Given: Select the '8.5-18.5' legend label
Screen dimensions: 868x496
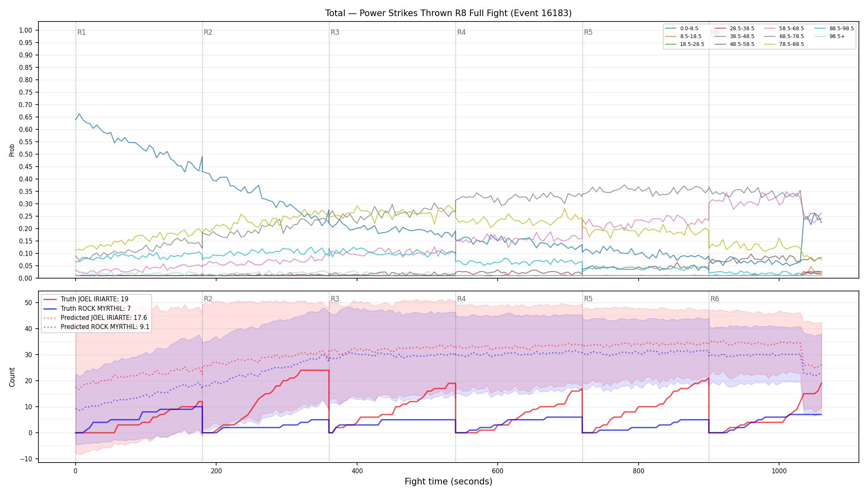Looking at the screenshot, I should coord(691,36).
